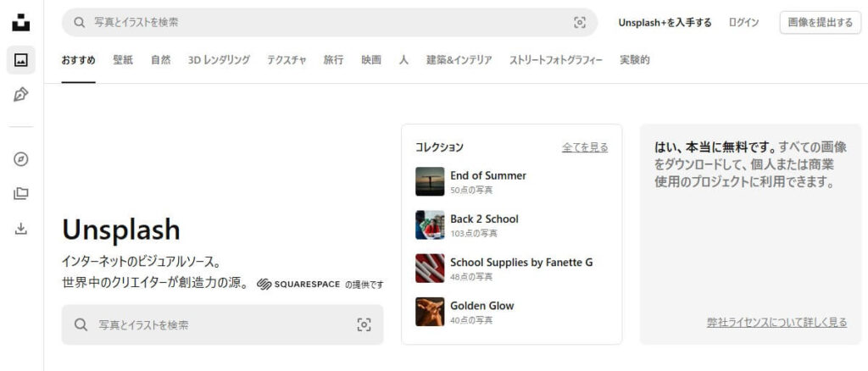Click the Unsplash logo in the sidebar

click(21, 23)
